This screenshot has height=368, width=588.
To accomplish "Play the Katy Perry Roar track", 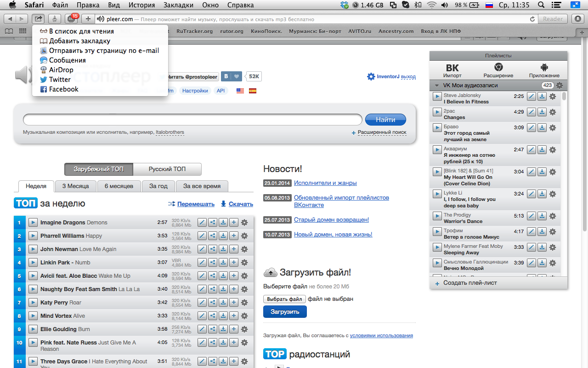I will (33, 303).
